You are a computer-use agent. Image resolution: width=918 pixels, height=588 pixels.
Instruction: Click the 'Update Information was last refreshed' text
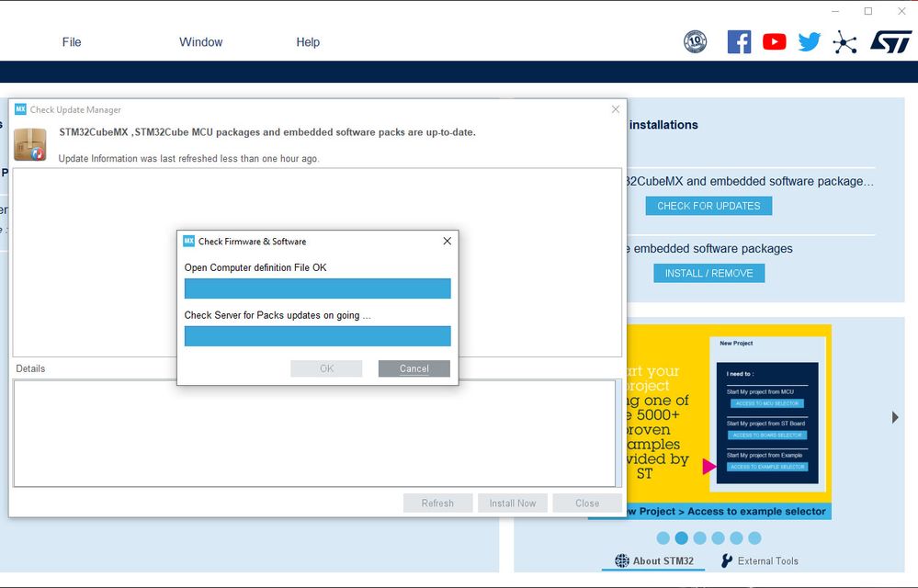click(188, 159)
